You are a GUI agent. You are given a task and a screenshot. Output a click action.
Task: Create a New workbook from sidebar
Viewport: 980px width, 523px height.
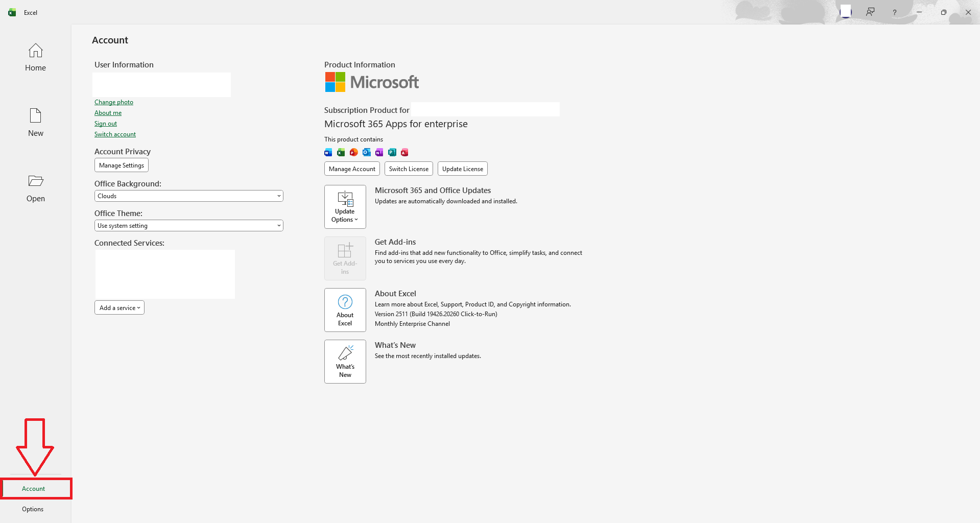point(35,123)
